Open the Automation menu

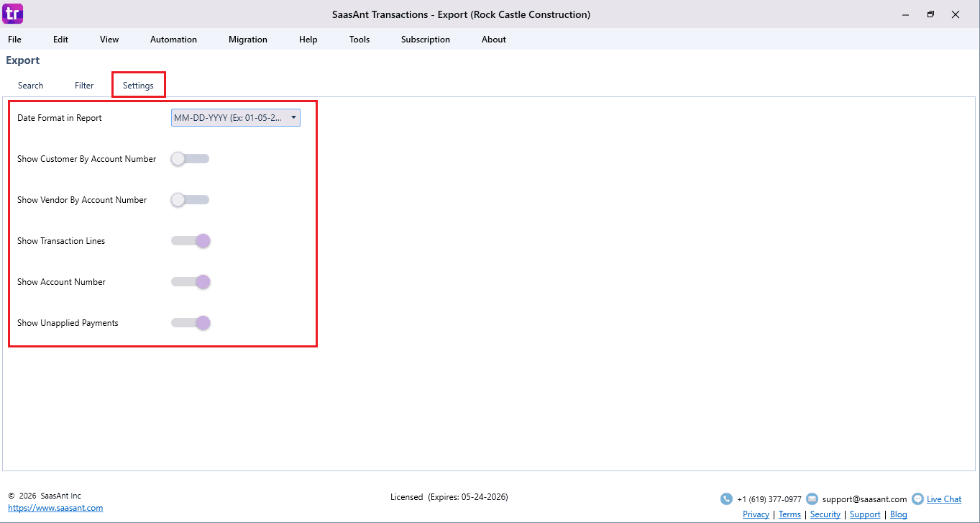(x=173, y=40)
